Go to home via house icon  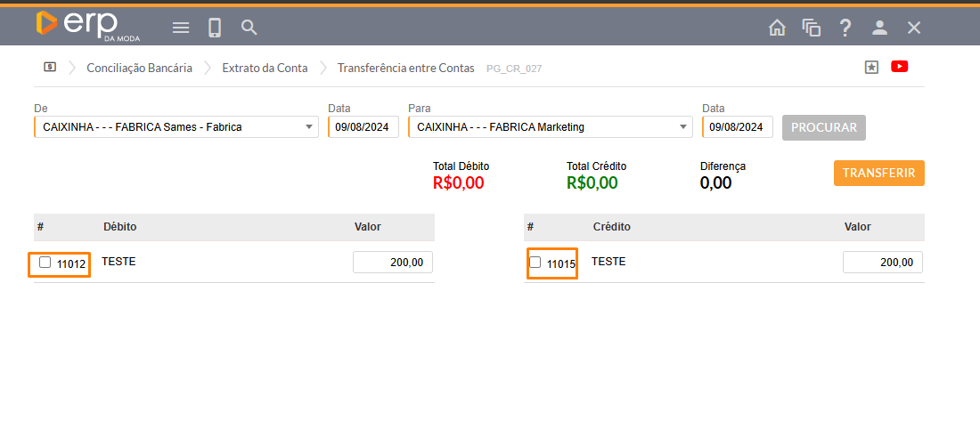(x=777, y=28)
